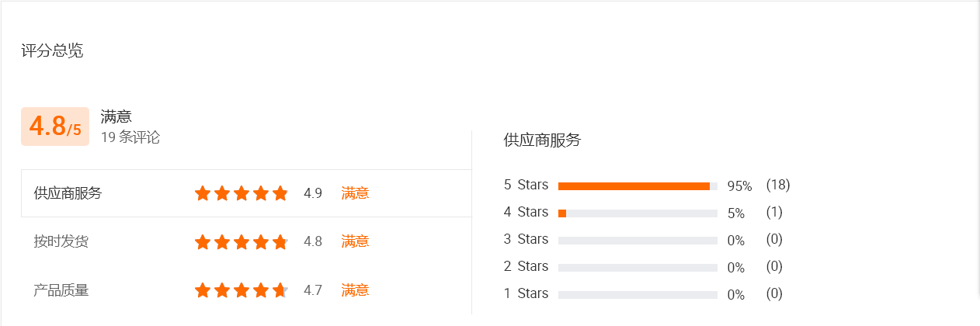Viewport: 980px width, 326px height.
Task: Click the orange 满意 label beside 4.8 rating
Action: (x=355, y=241)
